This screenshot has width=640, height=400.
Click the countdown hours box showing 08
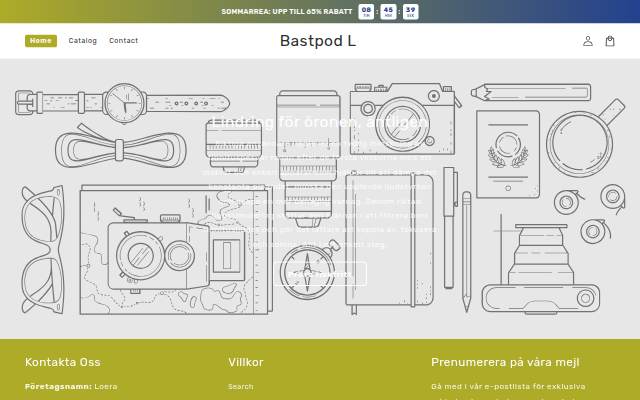[366, 11]
